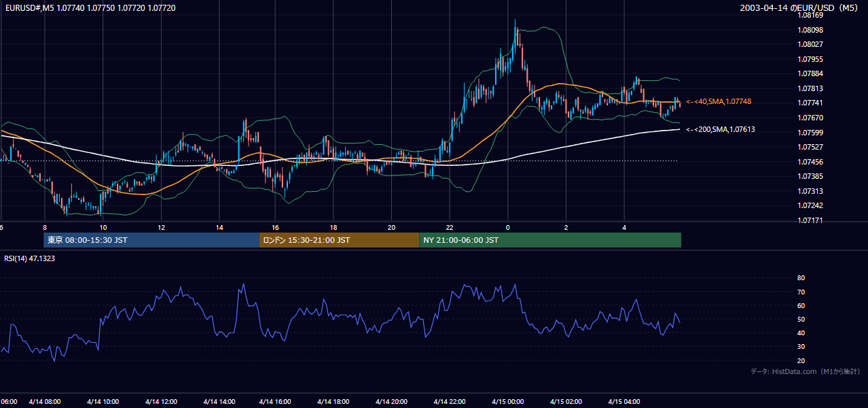
Task: Click price axis label 1.07385
Action: 810,176
